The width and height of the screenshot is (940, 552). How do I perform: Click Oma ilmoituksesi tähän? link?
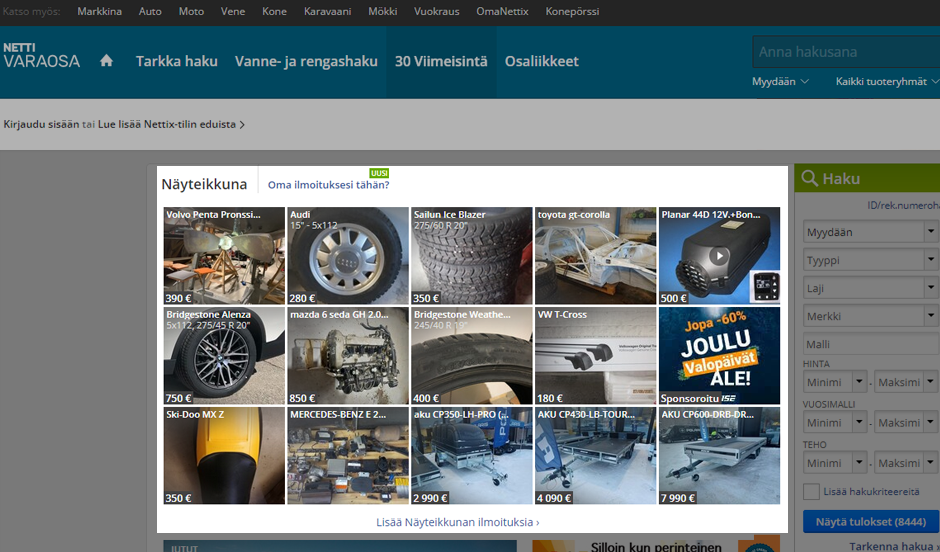(x=329, y=185)
